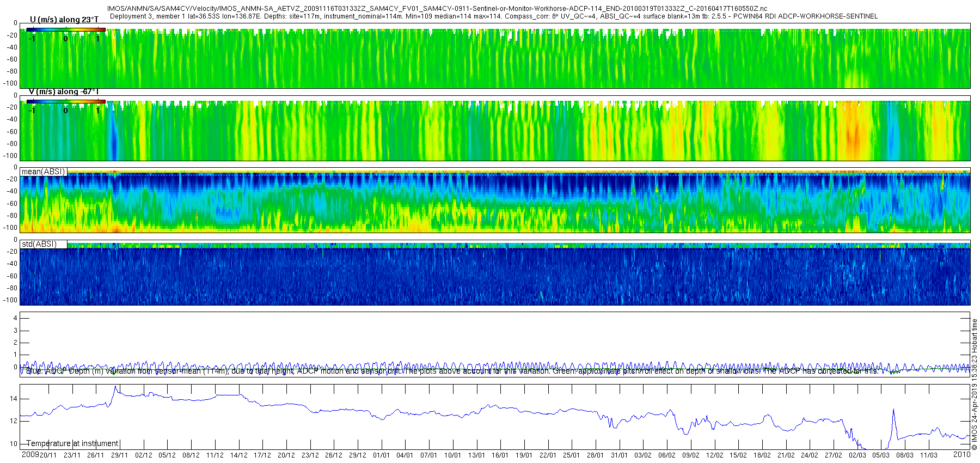980x463 pixels.
Task: Click the "08/03" date tick label
Action: tap(905, 455)
